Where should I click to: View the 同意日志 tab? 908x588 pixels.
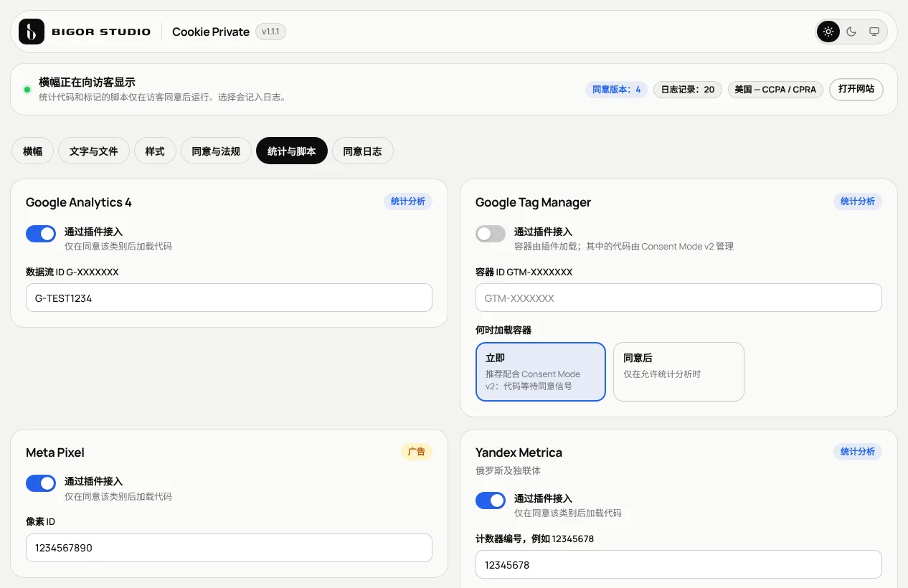[363, 151]
